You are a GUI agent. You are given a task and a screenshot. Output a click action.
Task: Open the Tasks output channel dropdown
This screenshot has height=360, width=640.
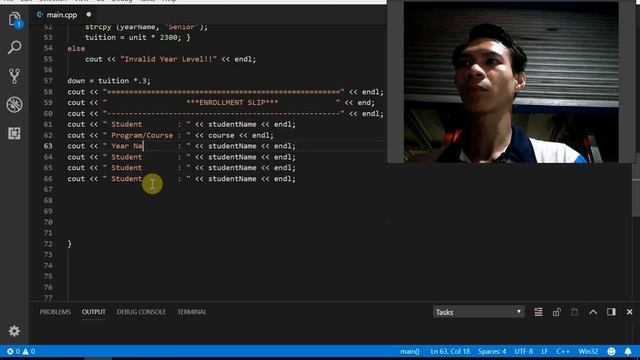pyautogui.click(x=478, y=312)
